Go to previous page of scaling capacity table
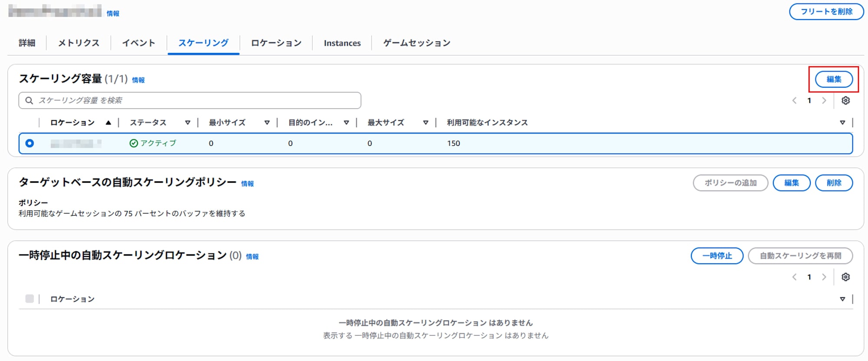The width and height of the screenshot is (868, 361). point(794,101)
